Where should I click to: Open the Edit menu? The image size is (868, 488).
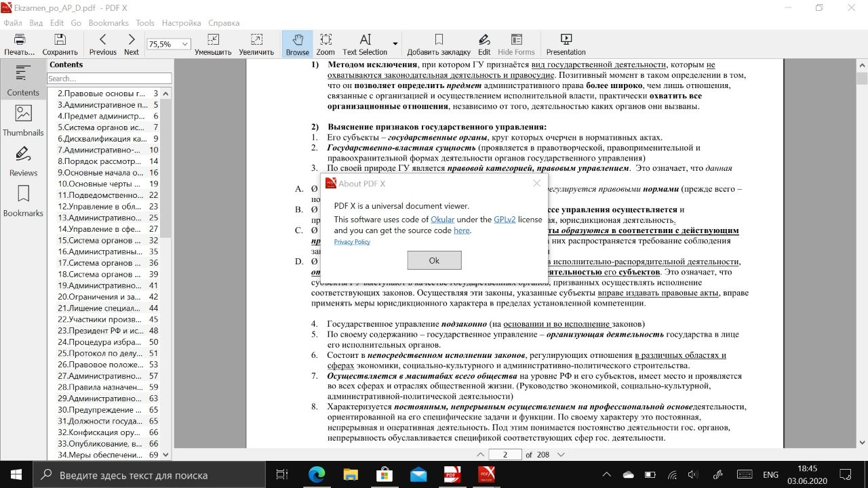57,22
